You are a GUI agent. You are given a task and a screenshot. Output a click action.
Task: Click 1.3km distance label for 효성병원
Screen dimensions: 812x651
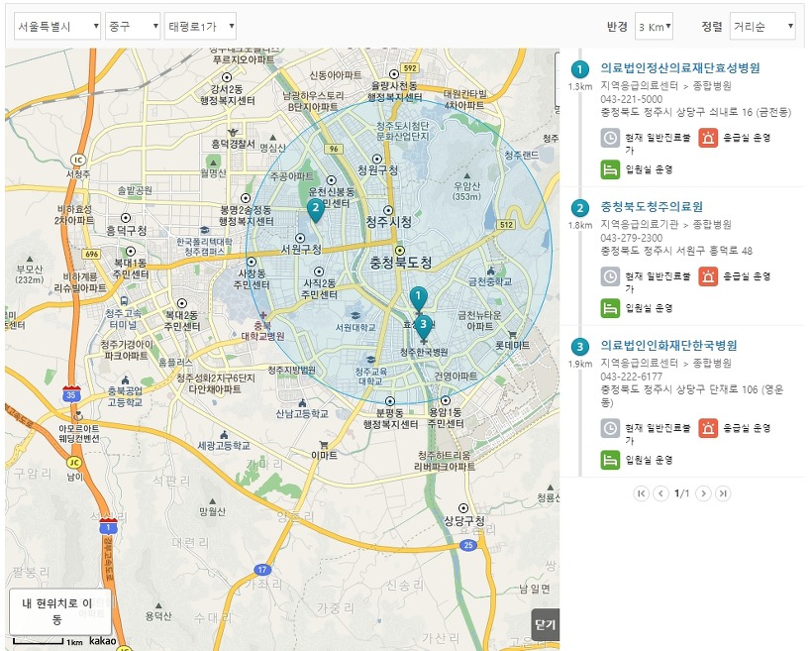click(x=580, y=86)
